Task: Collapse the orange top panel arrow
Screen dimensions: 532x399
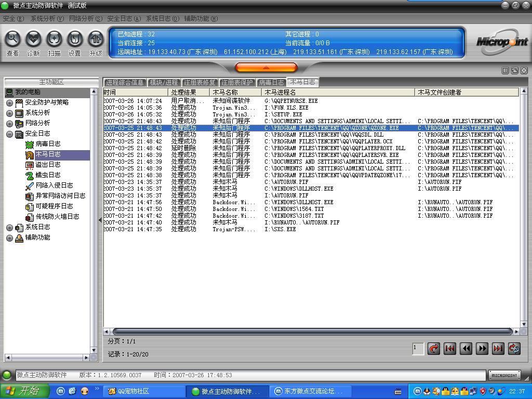Action: (x=267, y=68)
